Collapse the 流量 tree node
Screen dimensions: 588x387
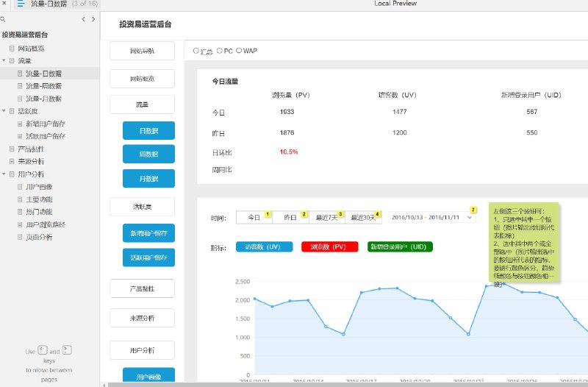(4, 60)
